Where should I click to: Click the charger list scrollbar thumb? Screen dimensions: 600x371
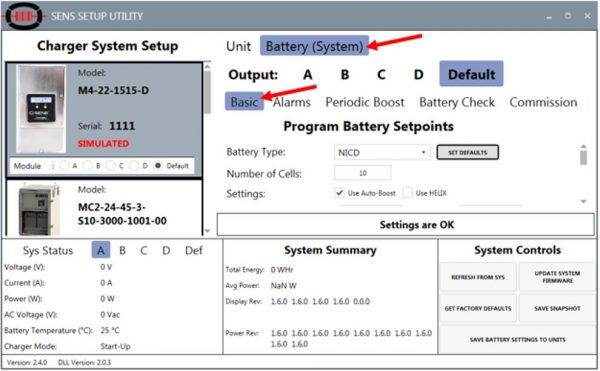(x=207, y=92)
